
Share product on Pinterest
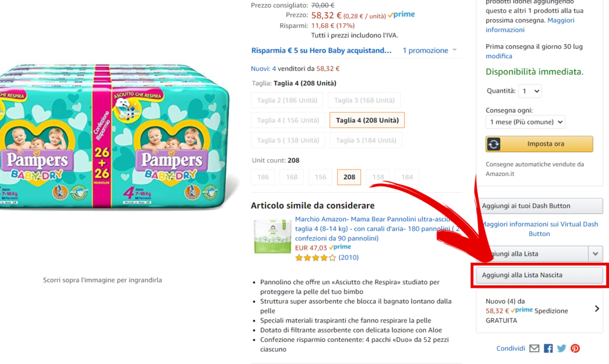[x=575, y=349]
